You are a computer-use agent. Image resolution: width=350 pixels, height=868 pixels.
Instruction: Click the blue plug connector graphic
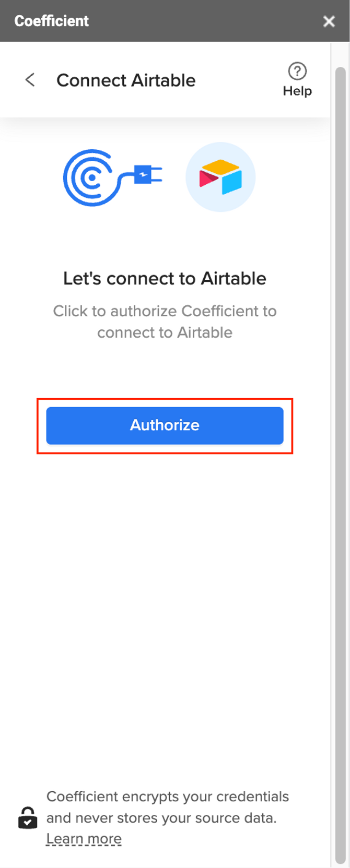[x=148, y=175]
